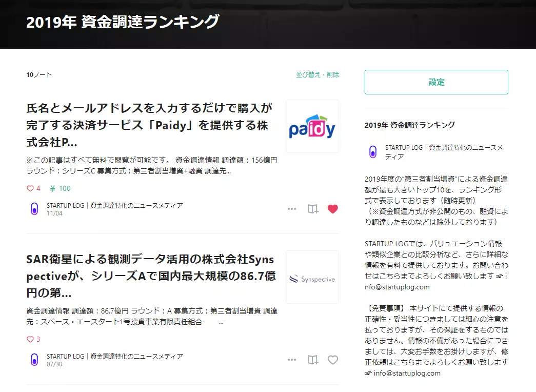Click the heart count 4 on the Paidy note
The image size is (536, 392).
(x=33, y=188)
